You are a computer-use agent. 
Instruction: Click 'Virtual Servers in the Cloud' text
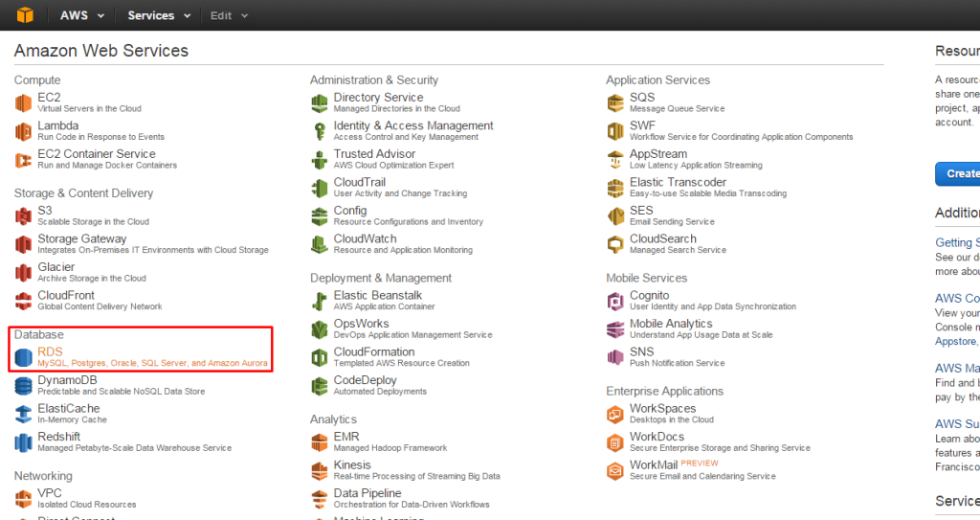tap(89, 108)
